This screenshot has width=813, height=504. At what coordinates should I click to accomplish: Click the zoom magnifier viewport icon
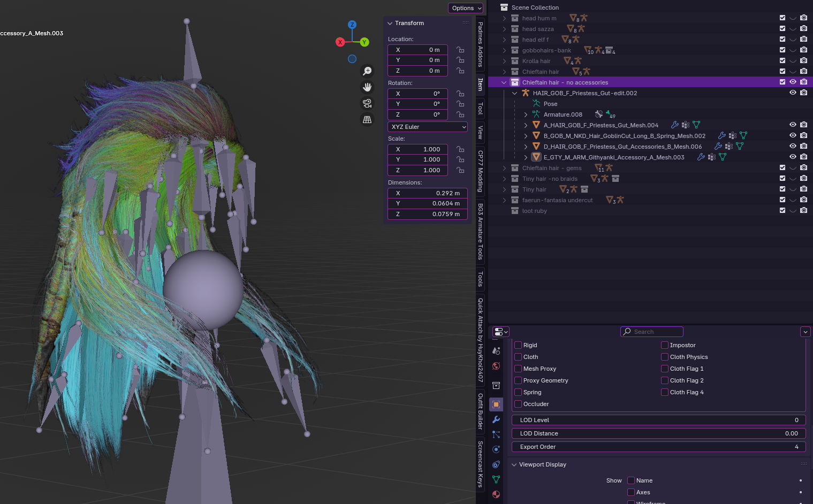pyautogui.click(x=367, y=71)
